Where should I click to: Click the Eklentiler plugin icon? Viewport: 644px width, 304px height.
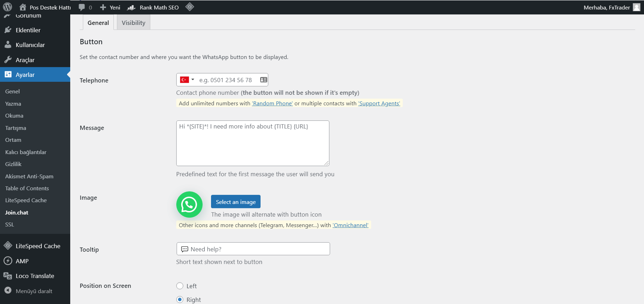[8, 30]
